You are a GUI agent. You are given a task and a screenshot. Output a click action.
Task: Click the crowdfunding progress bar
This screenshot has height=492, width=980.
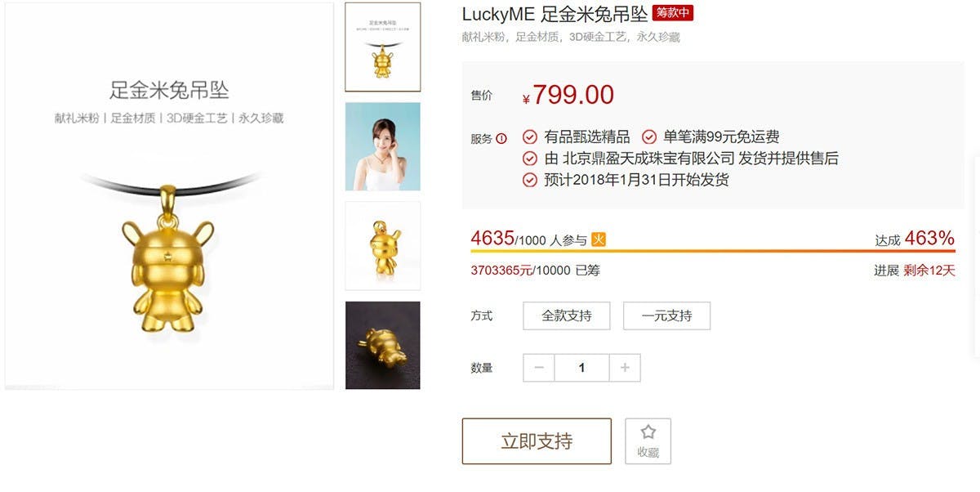pyautogui.click(x=713, y=252)
